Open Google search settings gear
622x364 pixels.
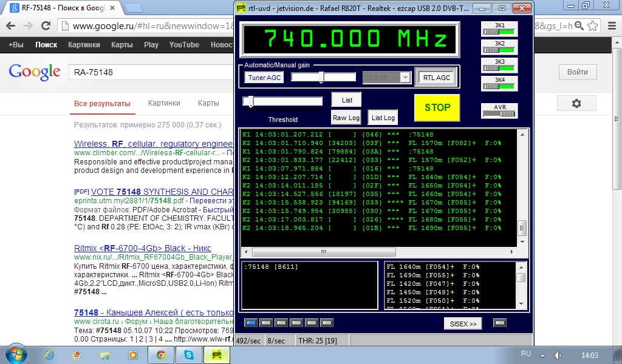[x=576, y=103]
